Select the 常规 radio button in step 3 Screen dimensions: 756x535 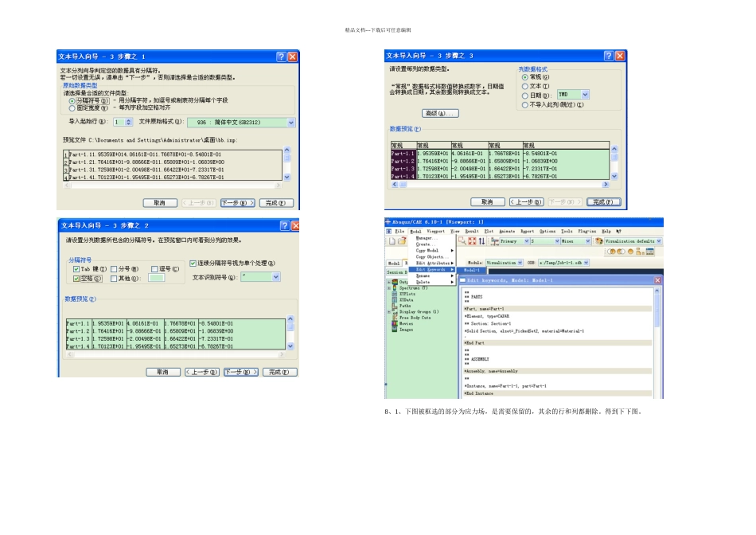[525, 77]
